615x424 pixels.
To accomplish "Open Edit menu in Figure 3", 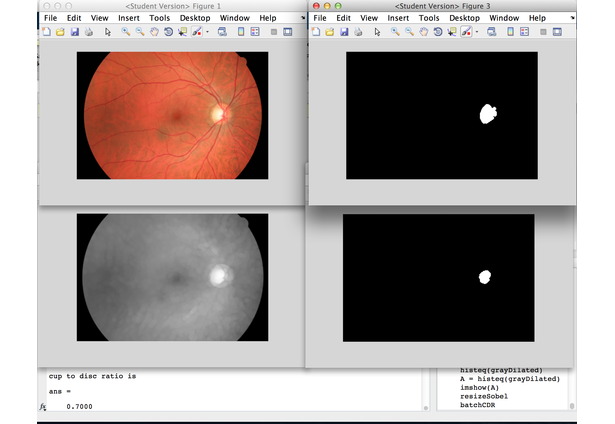I will coord(343,18).
